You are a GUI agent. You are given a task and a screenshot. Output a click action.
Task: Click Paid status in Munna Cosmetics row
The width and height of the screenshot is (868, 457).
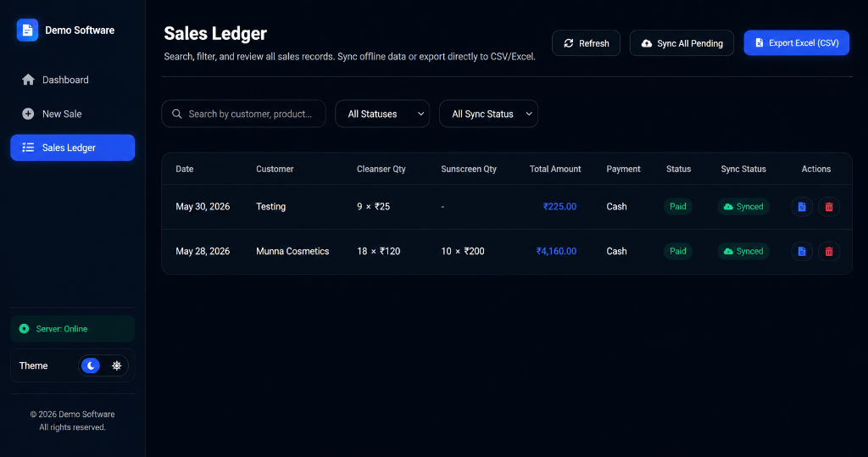677,252
